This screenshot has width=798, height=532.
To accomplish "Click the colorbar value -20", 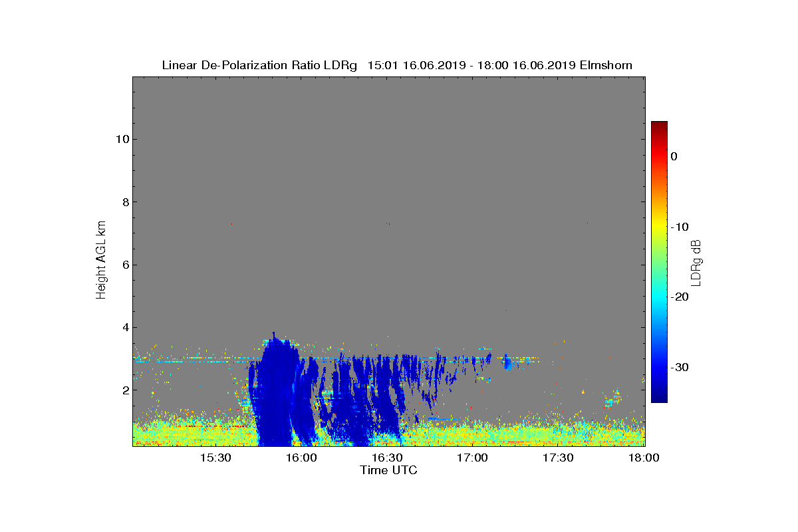I will click(x=680, y=297).
